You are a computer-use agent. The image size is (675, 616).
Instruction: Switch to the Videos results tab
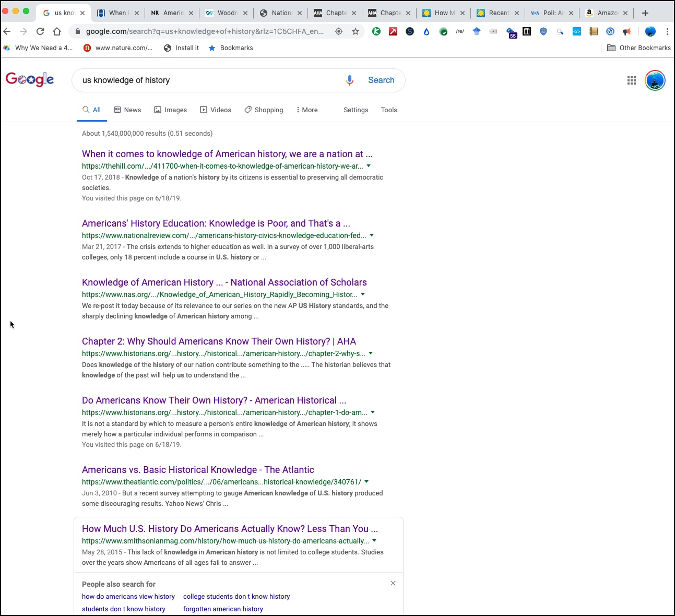click(216, 110)
